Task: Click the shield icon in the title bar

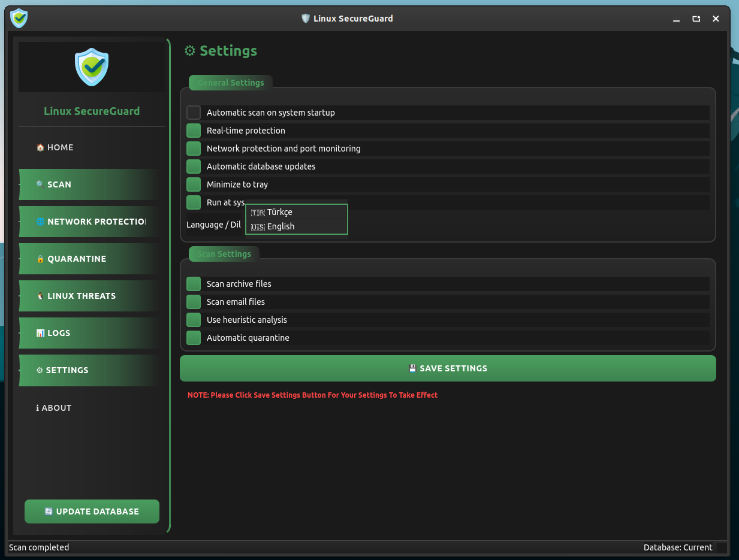Action: (x=19, y=19)
